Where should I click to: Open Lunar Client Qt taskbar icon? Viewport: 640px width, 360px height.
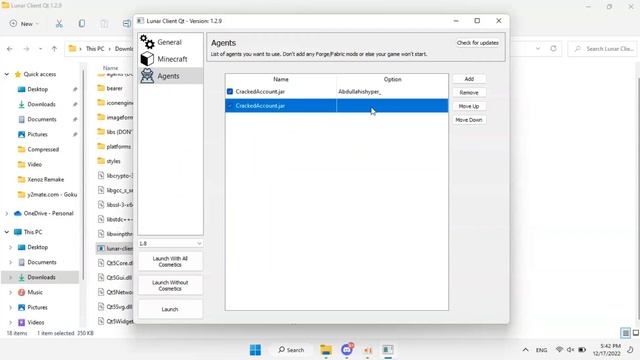[388, 350]
